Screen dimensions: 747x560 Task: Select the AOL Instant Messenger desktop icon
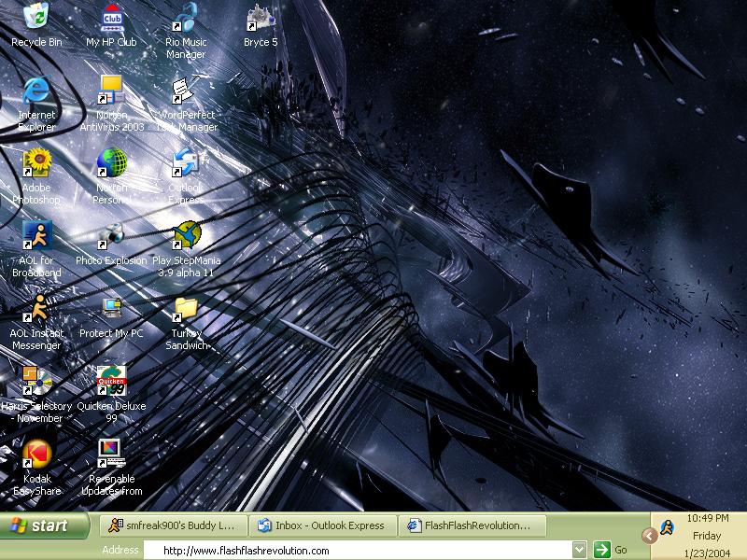[36, 308]
